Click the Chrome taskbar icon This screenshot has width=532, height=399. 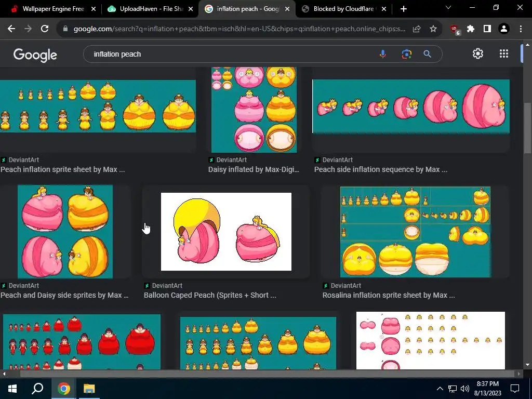pyautogui.click(x=63, y=389)
